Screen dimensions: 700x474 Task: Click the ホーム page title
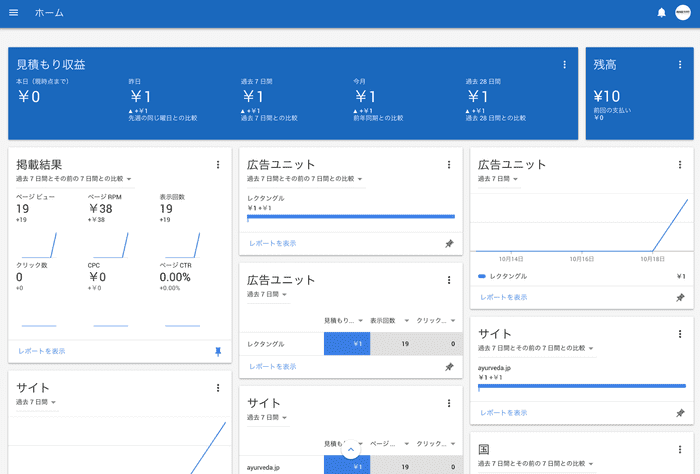(49, 13)
